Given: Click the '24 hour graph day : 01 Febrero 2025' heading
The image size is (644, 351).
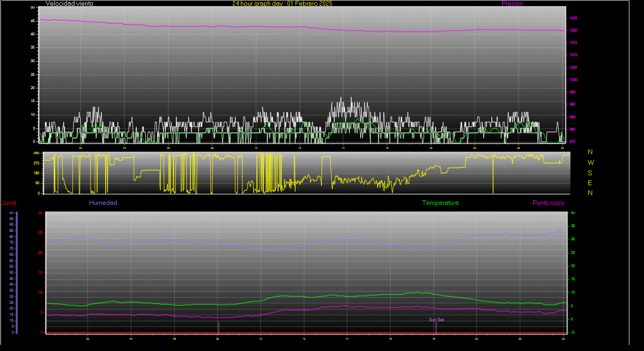Looking at the screenshot, I should 282,3.
